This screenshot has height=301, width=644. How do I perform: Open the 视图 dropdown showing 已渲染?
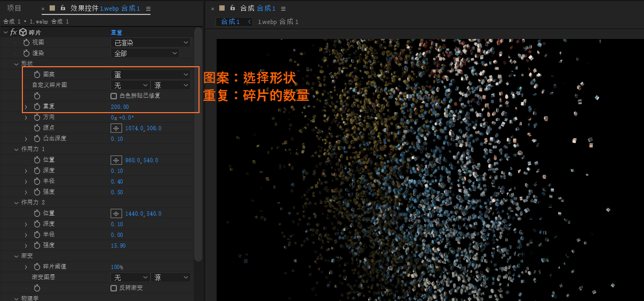150,43
